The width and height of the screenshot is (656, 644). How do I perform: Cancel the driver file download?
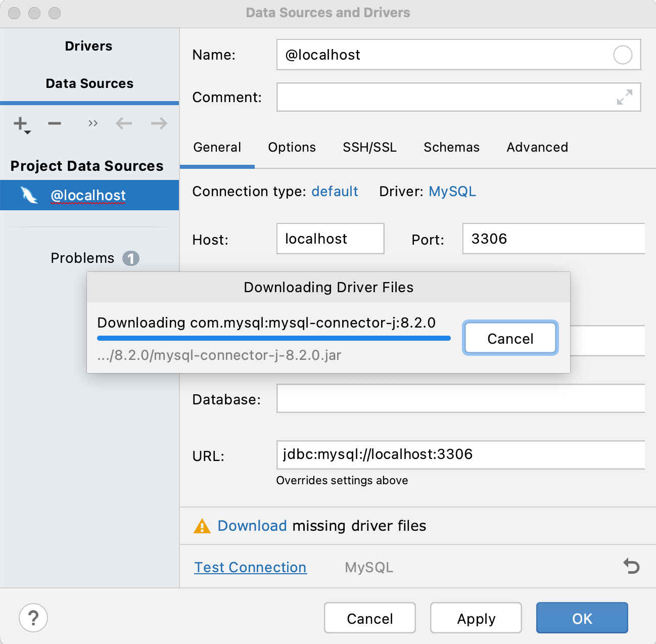click(x=510, y=338)
